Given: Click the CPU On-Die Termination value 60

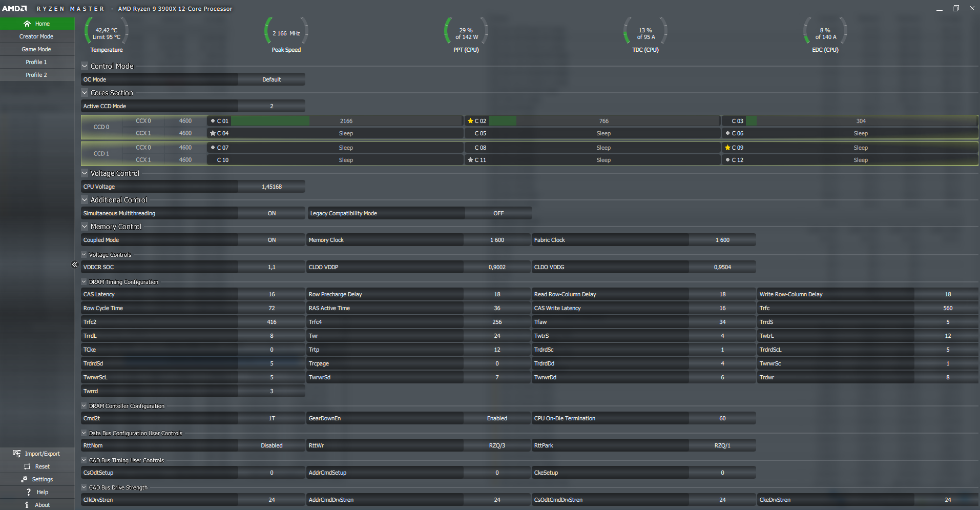Looking at the screenshot, I should coord(722,418).
